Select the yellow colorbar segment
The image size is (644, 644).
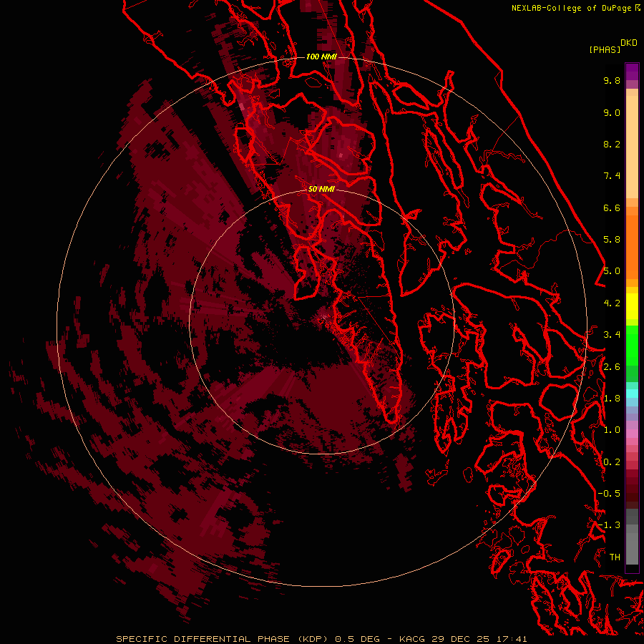pyautogui.click(x=632, y=306)
